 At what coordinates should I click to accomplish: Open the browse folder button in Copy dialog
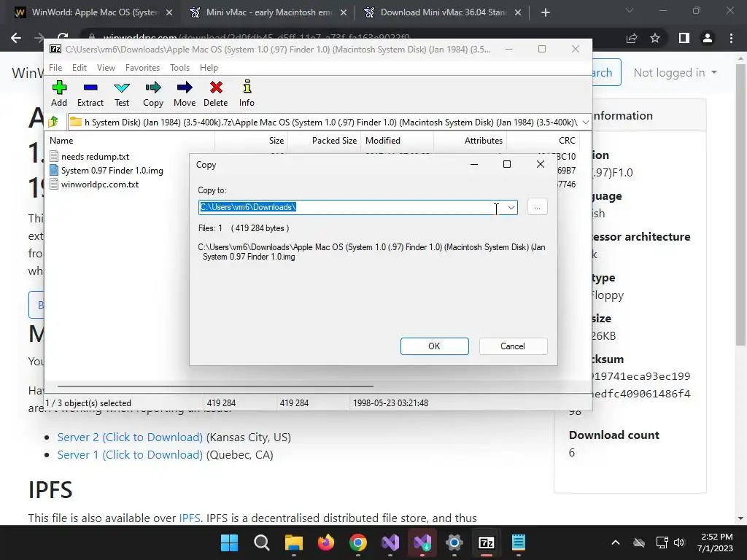pyautogui.click(x=538, y=207)
